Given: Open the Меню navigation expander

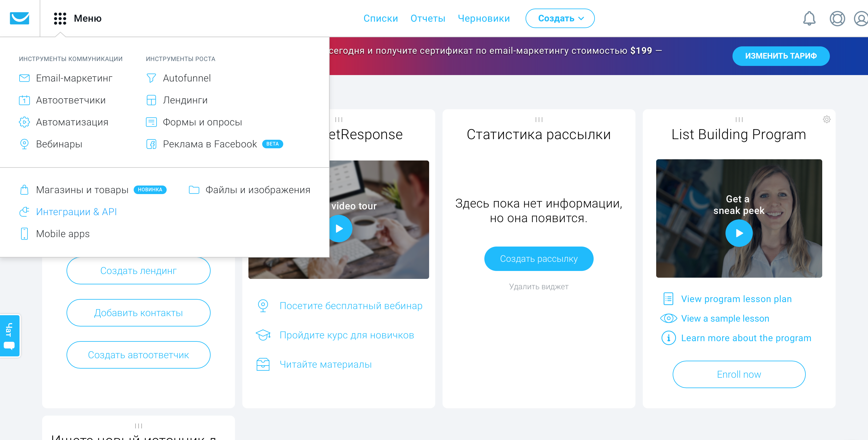Looking at the screenshot, I should (x=76, y=18).
